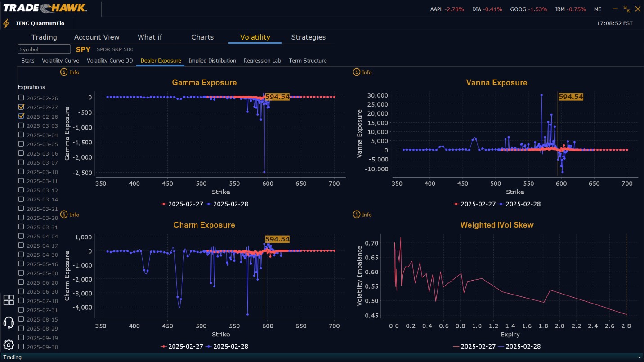
Task: Switch to the Charts tab
Action: (202, 37)
